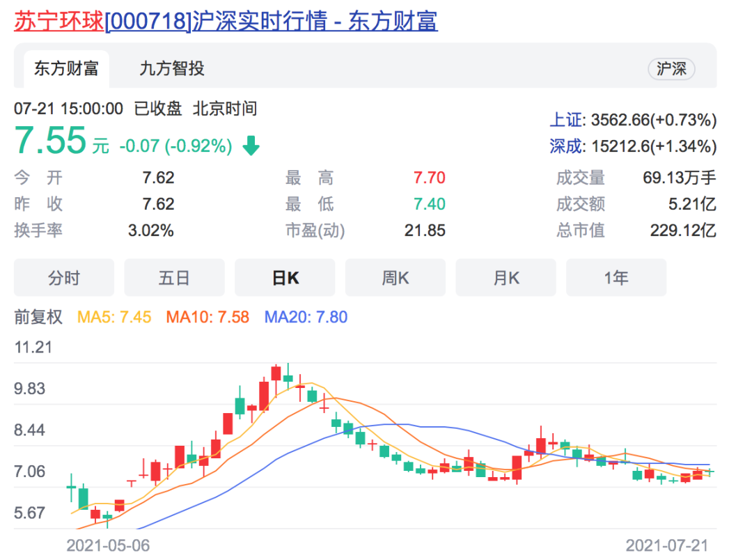This screenshot has height=560, width=752.
Task: Click the 换手率 value 3.02%
Action: tap(150, 231)
